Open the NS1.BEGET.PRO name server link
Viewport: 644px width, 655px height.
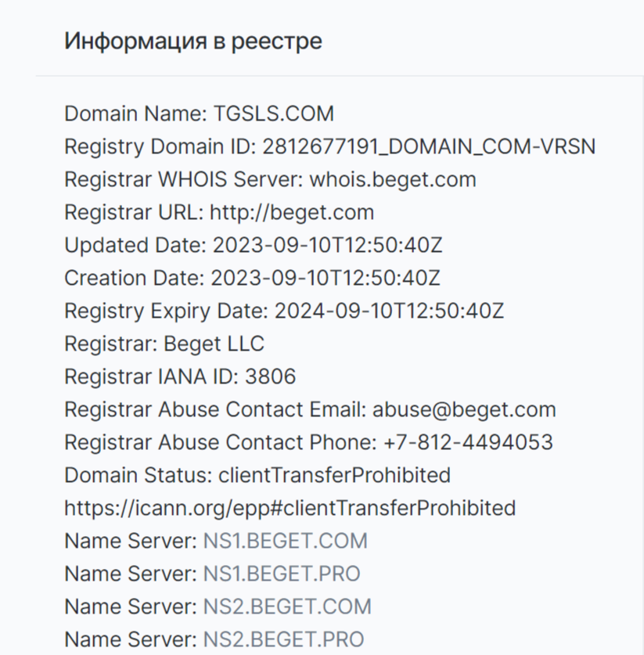click(282, 574)
